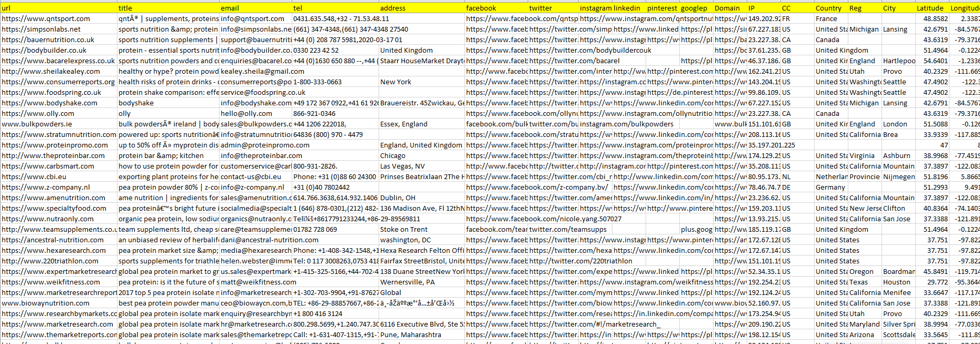Select the 'address' header cell
Image resolution: width=980 pixels, height=344 pixels.
(422, 8)
